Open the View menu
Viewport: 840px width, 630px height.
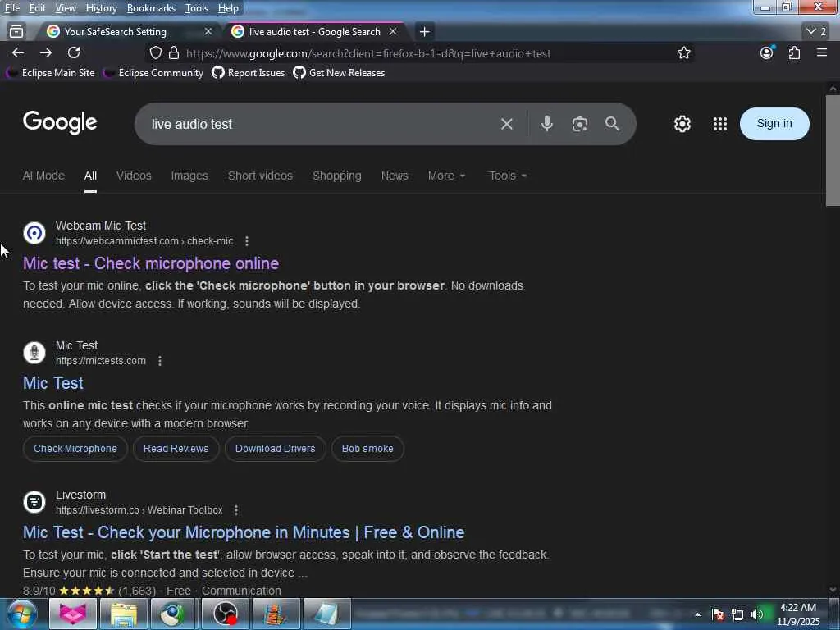coord(66,8)
